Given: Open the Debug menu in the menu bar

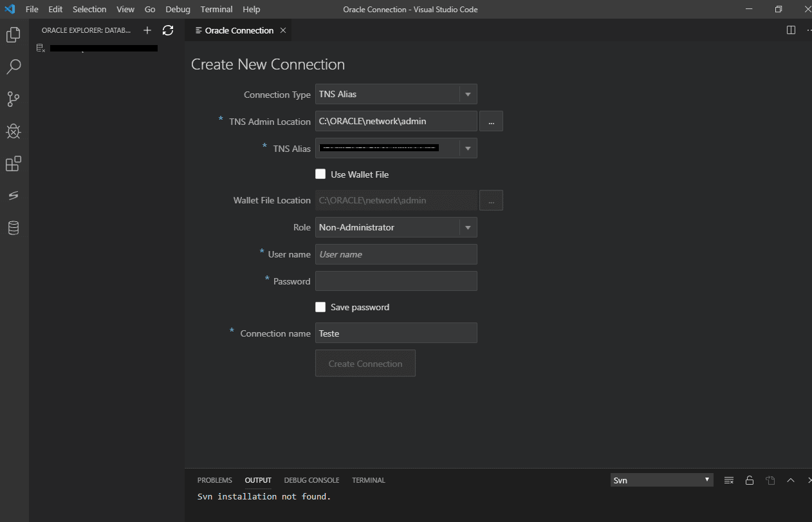Looking at the screenshot, I should coord(178,9).
